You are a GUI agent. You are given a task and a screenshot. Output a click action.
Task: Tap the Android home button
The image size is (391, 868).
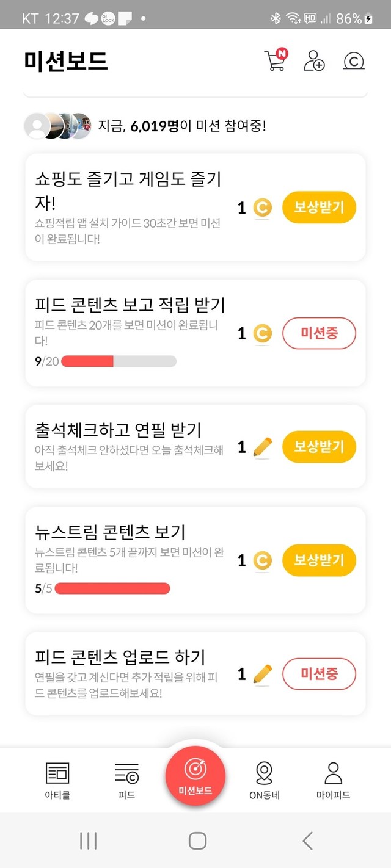(197, 841)
